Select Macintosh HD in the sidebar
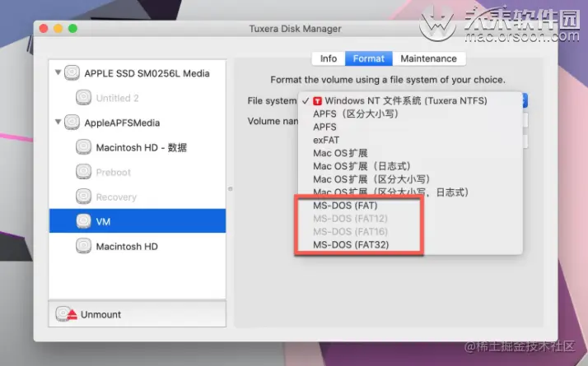Screen dimensions: 588x366 [x=127, y=247]
